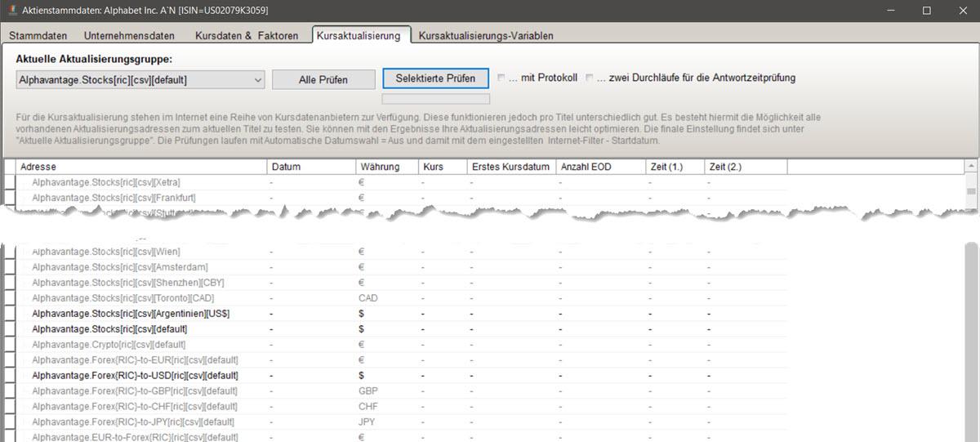Sort by the Anzahl EOD column header
This screenshot has width=980, height=442.
(599, 167)
